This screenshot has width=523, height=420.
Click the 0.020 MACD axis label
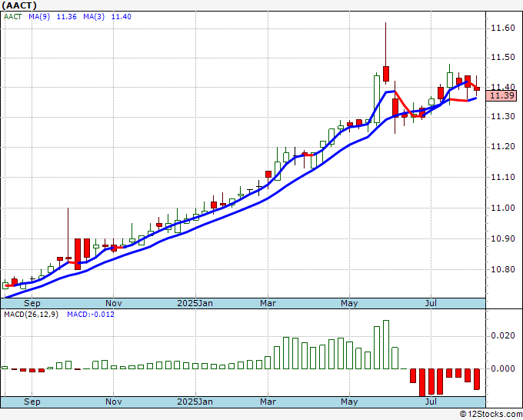tap(503, 335)
